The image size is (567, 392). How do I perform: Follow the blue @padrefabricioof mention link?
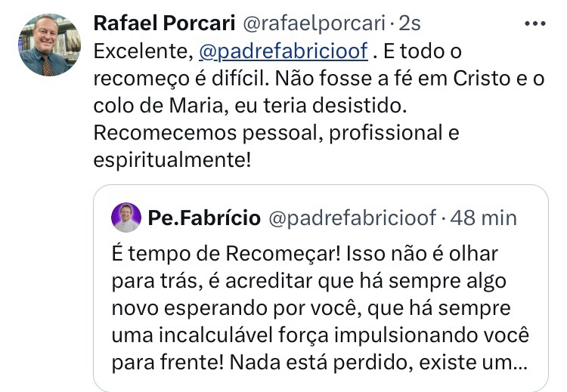point(283,52)
